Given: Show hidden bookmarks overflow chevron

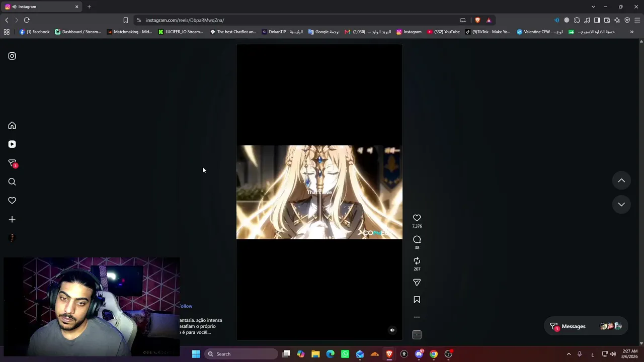Looking at the screenshot, I should pos(632,32).
